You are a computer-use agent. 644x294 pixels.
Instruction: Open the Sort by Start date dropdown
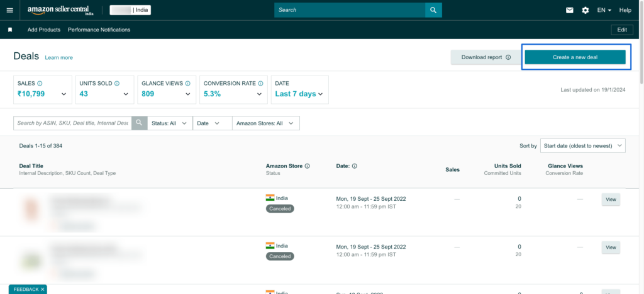pos(583,145)
